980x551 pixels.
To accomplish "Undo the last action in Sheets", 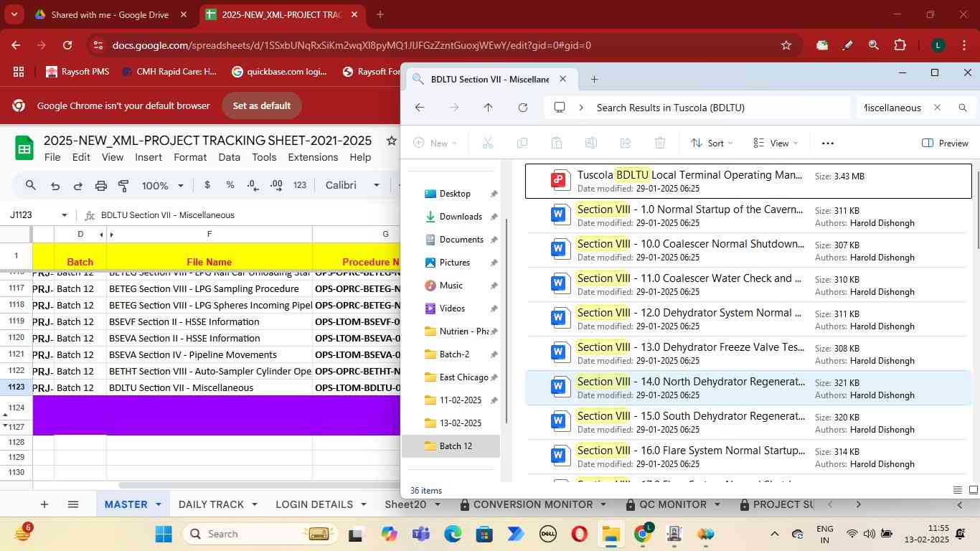I will pyautogui.click(x=55, y=185).
